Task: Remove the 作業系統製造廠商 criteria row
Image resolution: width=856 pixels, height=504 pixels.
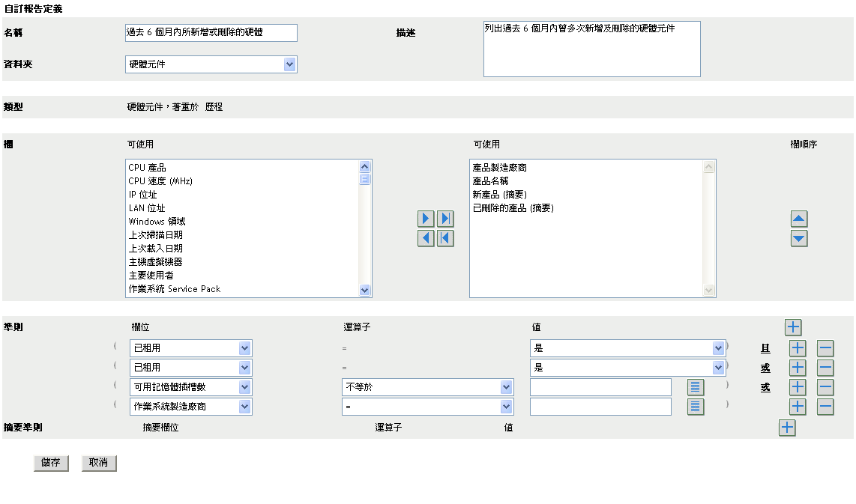Action: (825, 407)
